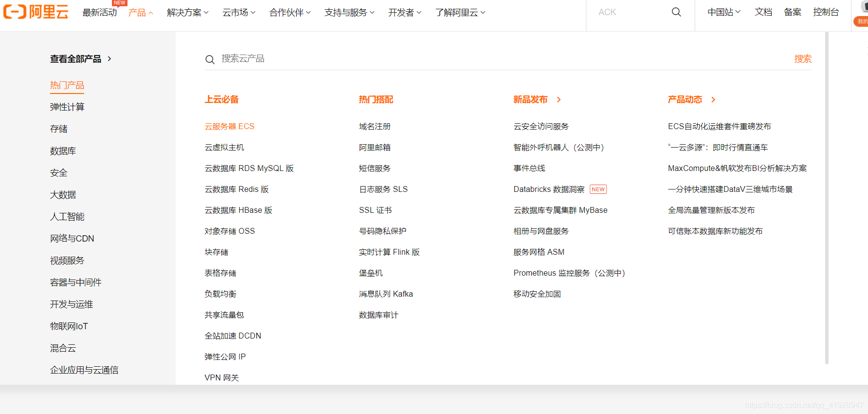Open the 文档 link in header

(763, 12)
